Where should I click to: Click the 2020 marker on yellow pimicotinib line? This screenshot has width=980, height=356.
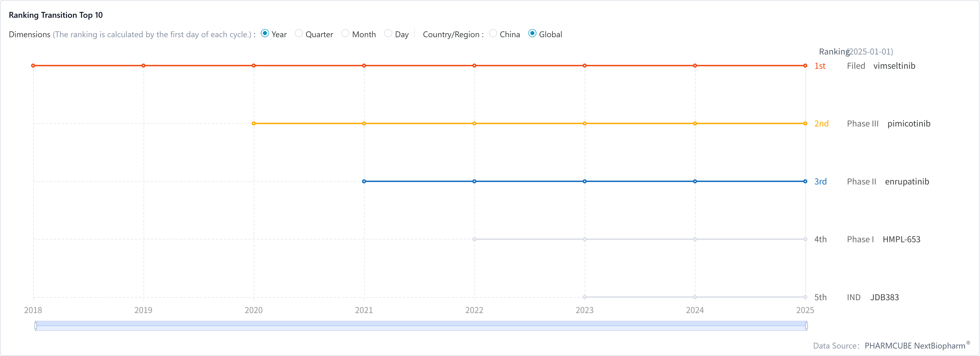pyautogui.click(x=254, y=124)
